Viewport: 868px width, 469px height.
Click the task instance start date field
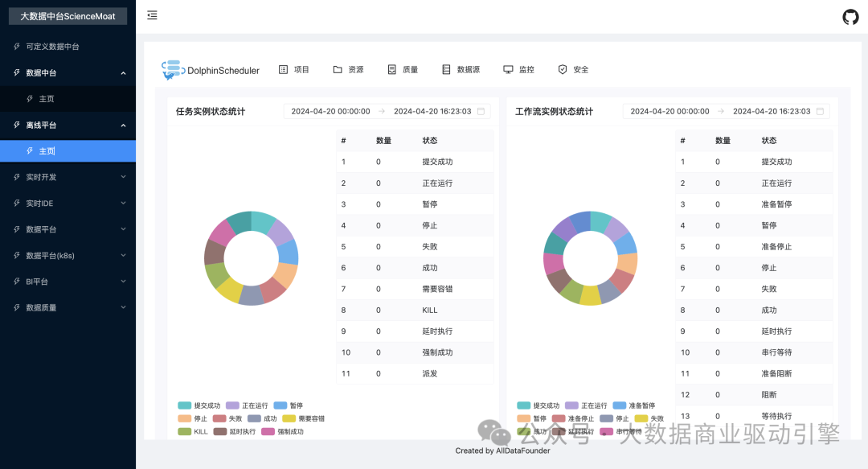pyautogui.click(x=330, y=112)
